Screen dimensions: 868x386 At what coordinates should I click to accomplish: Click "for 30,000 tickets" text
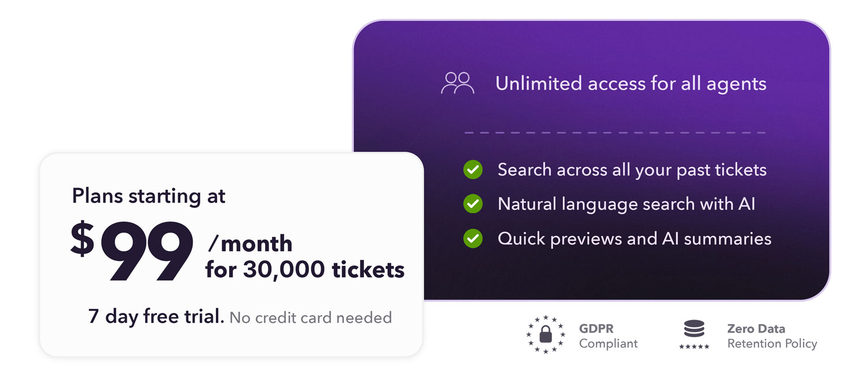[x=304, y=270]
